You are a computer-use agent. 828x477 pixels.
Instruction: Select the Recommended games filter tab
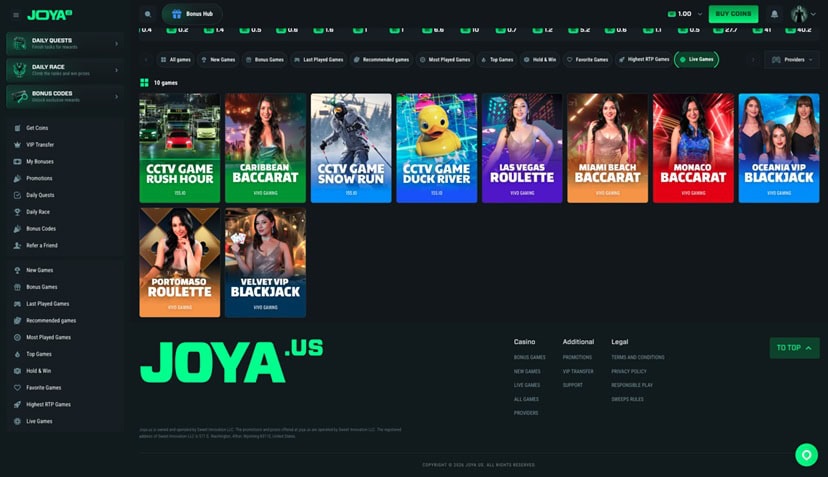pyautogui.click(x=381, y=60)
